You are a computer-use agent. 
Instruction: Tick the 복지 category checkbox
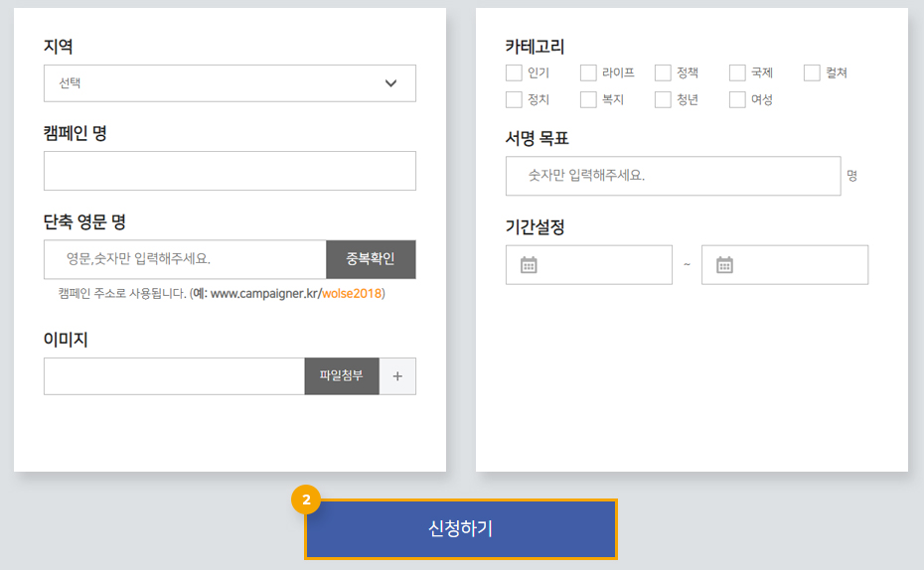588,99
